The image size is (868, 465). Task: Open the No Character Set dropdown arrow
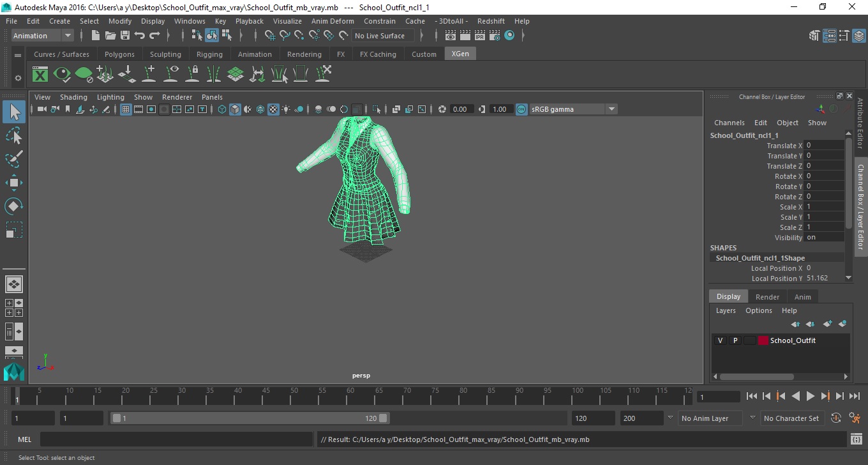click(x=752, y=418)
